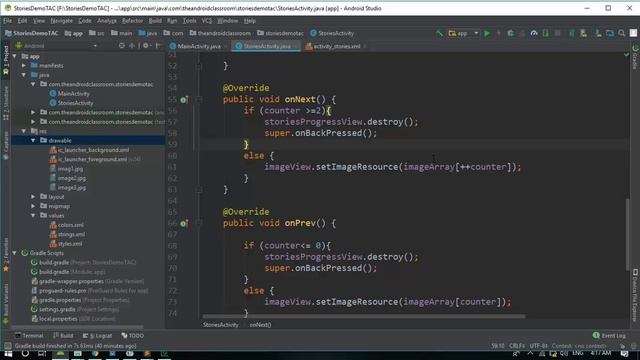Viewport: 640px width, 360px height.
Task: Click the override gutter icon beside onPrev()
Action: (184, 223)
